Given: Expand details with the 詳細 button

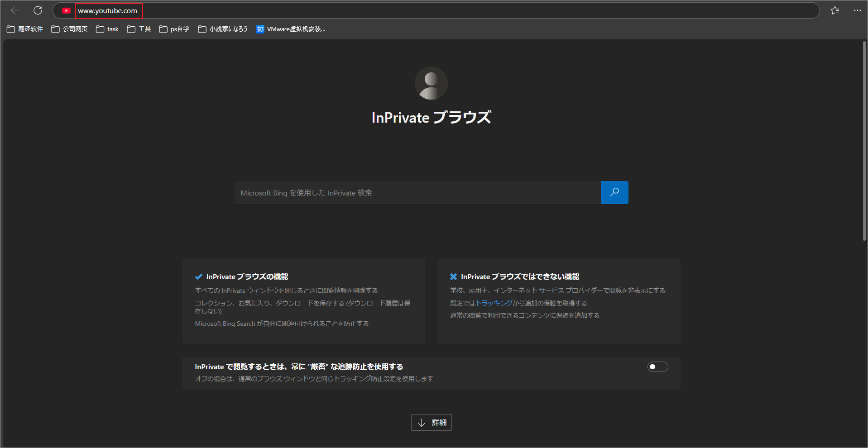Looking at the screenshot, I should click(431, 422).
